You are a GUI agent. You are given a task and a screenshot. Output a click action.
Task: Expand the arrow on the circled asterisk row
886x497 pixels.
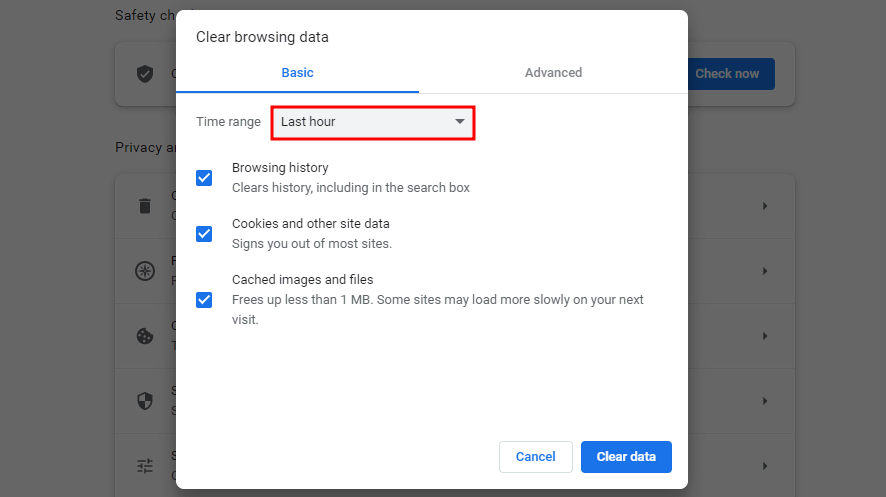pyautogui.click(x=765, y=271)
